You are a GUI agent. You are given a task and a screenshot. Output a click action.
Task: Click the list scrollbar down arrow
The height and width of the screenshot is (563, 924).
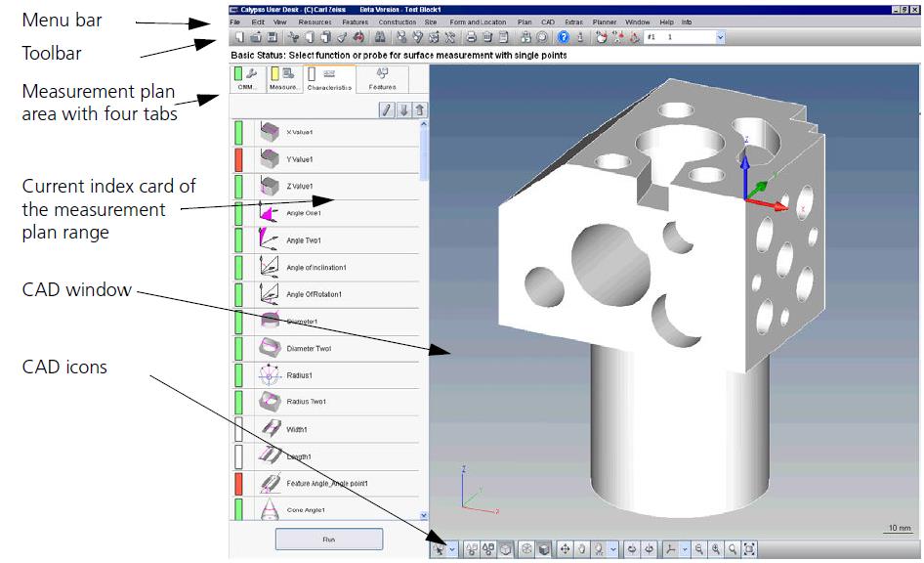(423, 516)
